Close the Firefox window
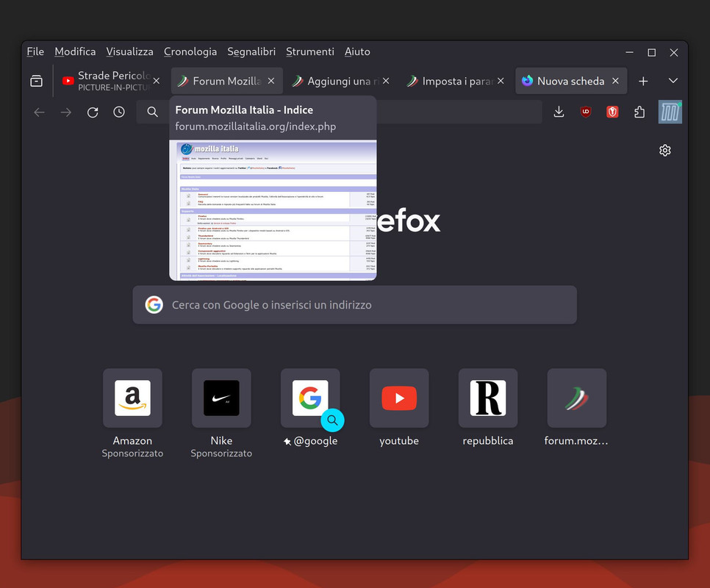The height and width of the screenshot is (588, 710). [x=674, y=52]
